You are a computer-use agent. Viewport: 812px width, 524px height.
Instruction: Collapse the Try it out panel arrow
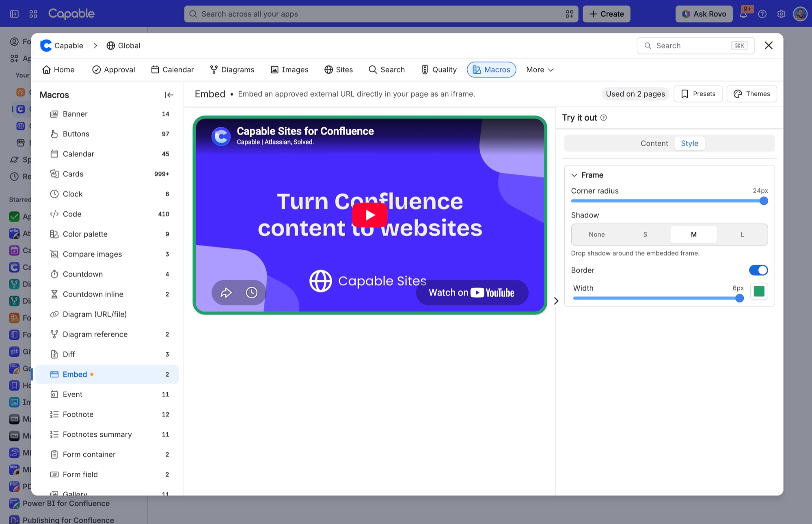[x=556, y=301]
